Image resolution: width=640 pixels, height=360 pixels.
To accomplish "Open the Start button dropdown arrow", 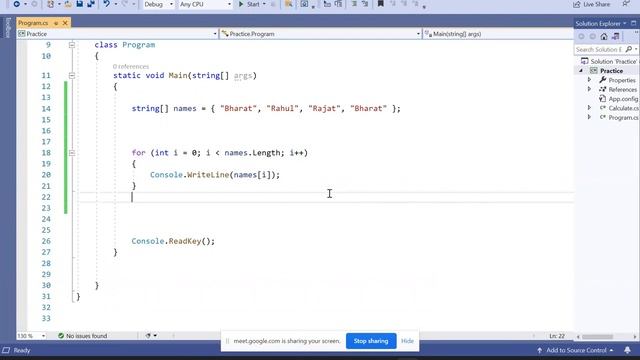I will click(264, 4).
